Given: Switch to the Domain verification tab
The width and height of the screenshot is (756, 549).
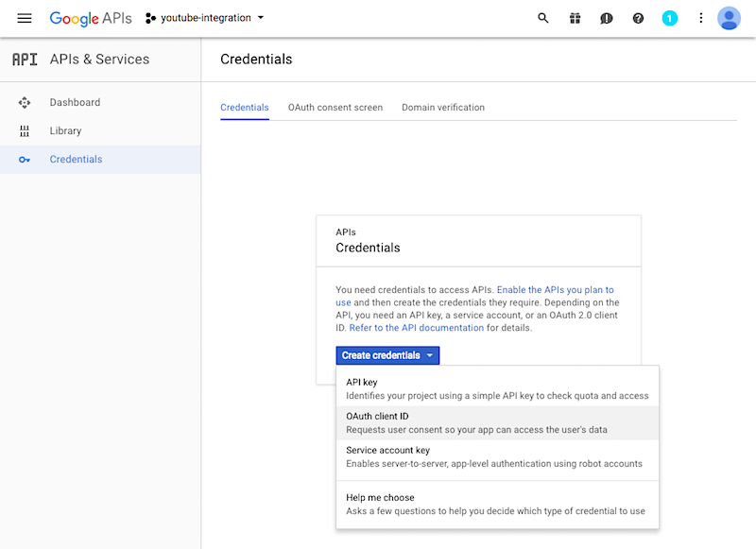Looking at the screenshot, I should tap(443, 108).
